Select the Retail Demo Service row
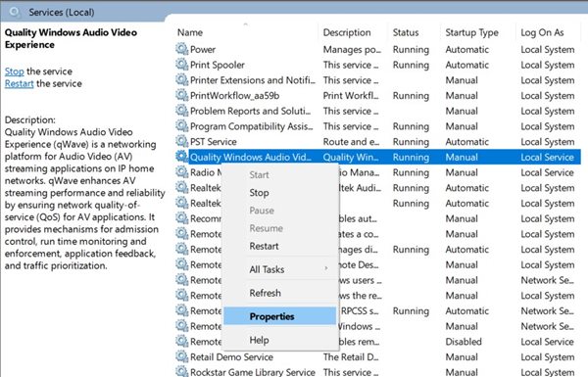This screenshot has width=588, height=377. [x=378, y=356]
